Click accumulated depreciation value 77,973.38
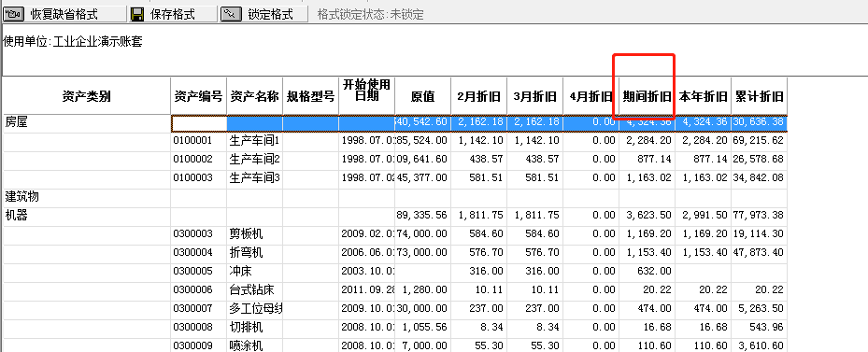 pyautogui.click(x=760, y=216)
